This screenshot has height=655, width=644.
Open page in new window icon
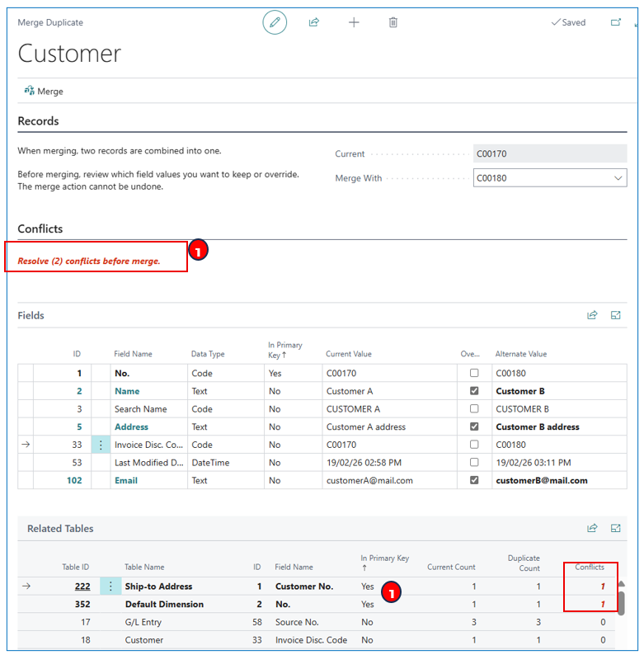(616, 22)
